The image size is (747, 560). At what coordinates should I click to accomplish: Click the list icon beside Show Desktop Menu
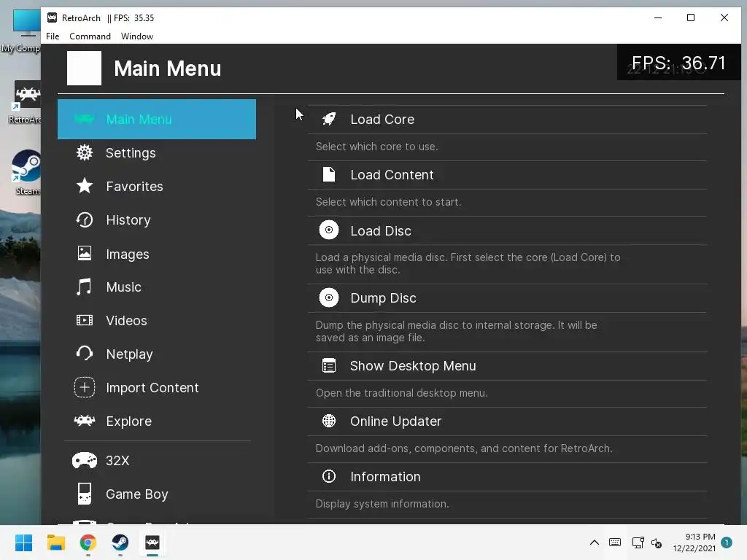point(329,366)
